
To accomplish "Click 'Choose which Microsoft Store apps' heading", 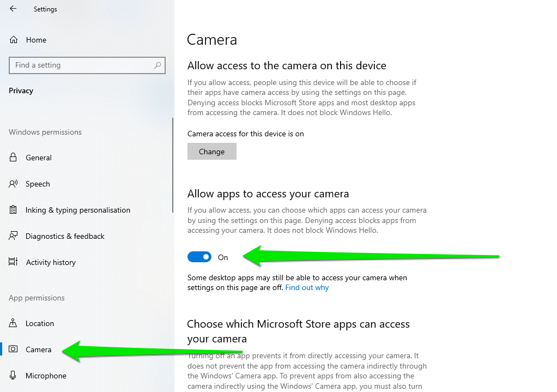I will coord(299,331).
